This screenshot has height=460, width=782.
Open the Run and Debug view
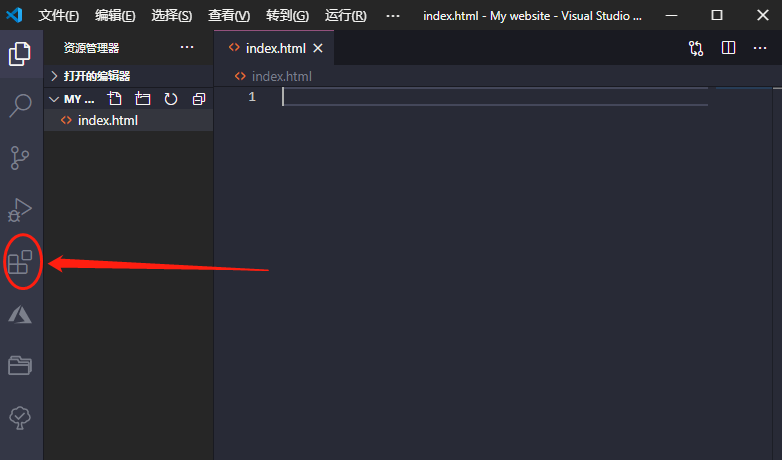(20, 210)
